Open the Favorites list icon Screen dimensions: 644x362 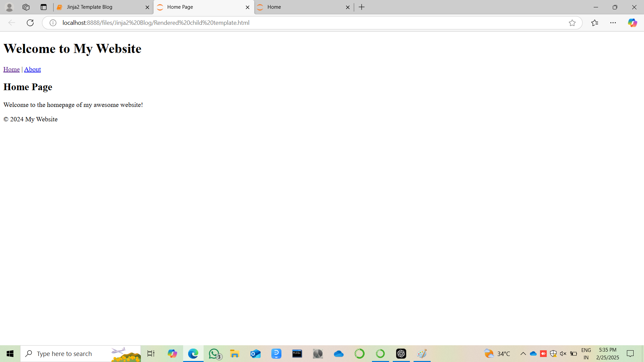(594, 23)
